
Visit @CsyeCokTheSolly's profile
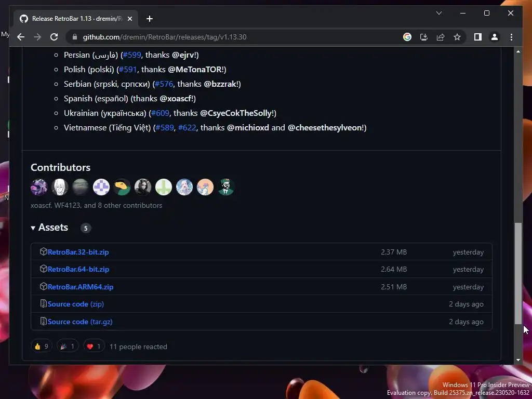[x=236, y=113]
